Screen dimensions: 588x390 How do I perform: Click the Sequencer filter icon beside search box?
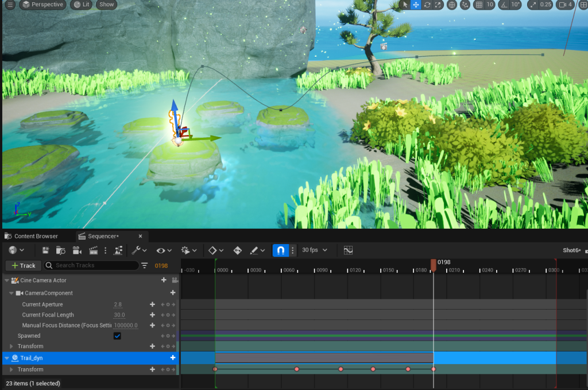click(x=144, y=265)
